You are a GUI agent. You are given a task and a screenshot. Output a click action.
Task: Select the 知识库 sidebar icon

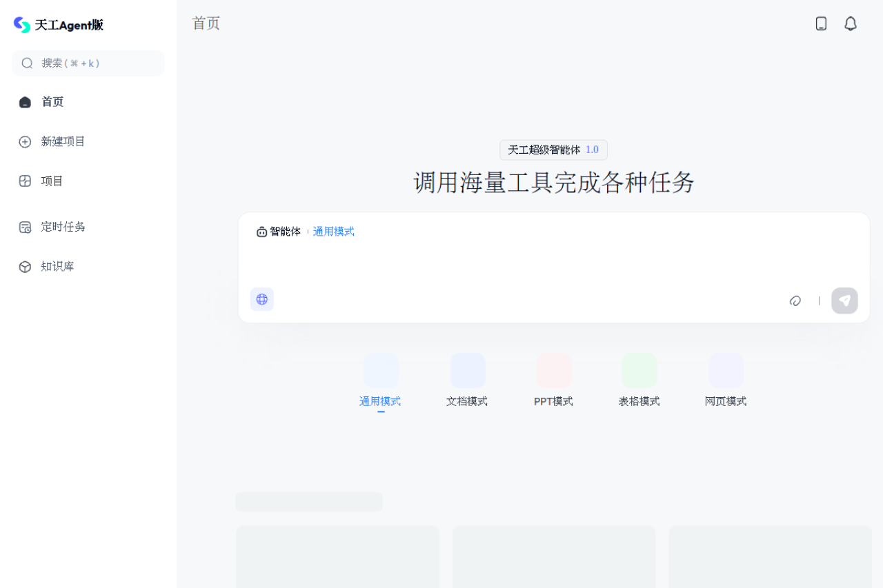coord(25,266)
